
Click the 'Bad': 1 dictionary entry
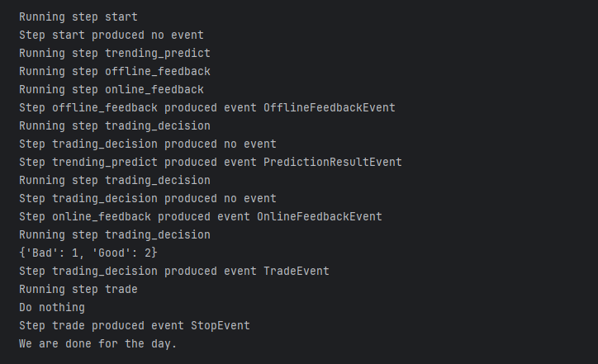click(54, 253)
